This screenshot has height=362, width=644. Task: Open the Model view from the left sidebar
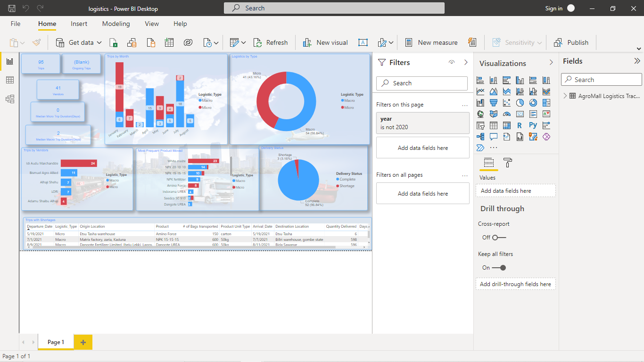coord(9,99)
